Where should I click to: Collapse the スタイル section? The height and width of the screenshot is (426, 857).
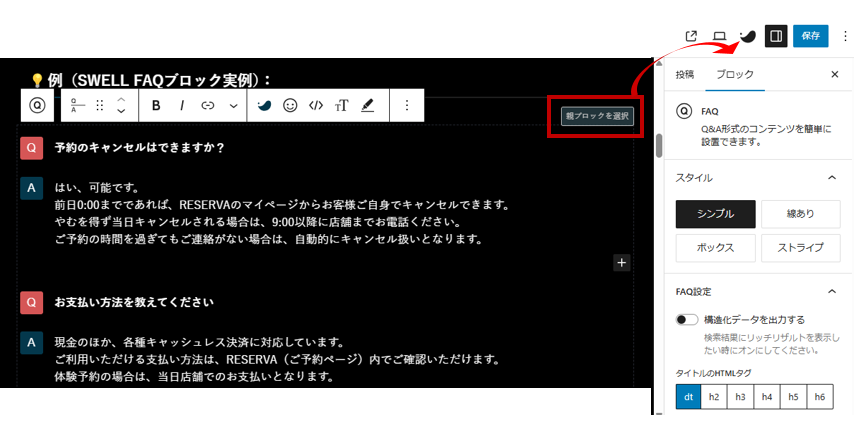click(x=832, y=178)
